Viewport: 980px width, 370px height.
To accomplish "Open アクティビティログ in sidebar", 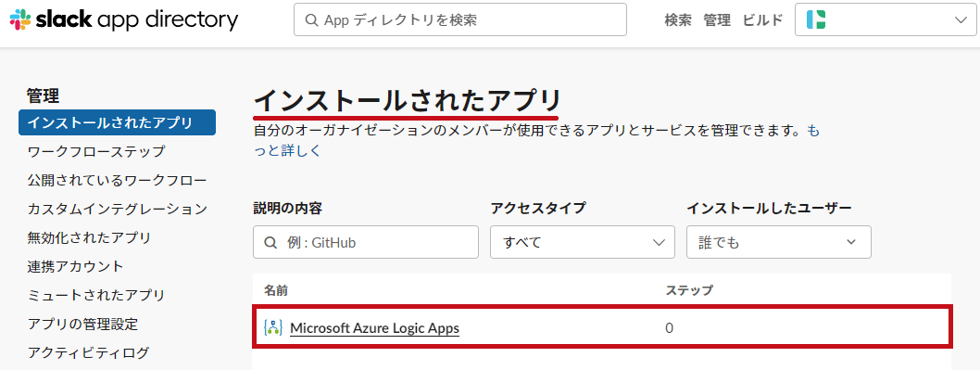I will (88, 352).
